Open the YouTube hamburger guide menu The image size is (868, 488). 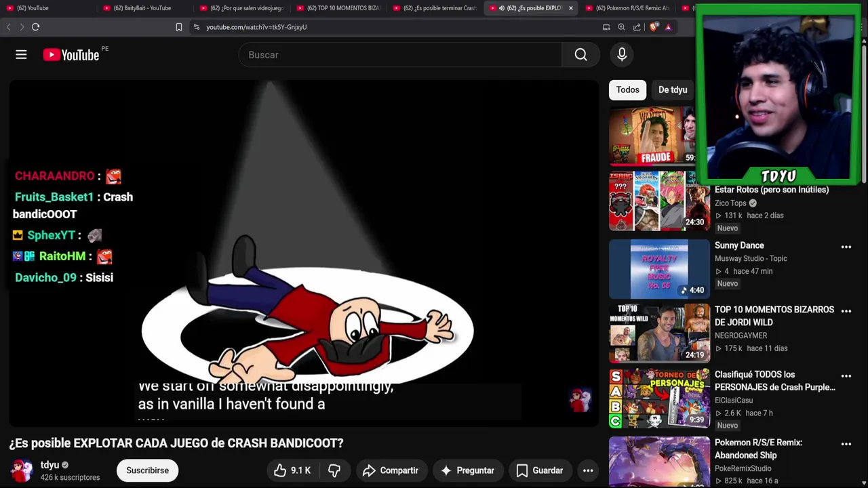[21, 55]
